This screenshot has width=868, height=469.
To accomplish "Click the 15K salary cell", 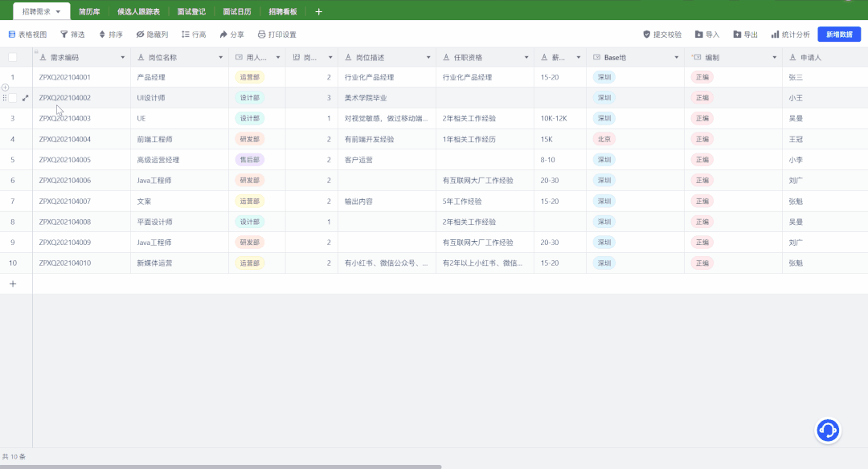I will [x=560, y=140].
